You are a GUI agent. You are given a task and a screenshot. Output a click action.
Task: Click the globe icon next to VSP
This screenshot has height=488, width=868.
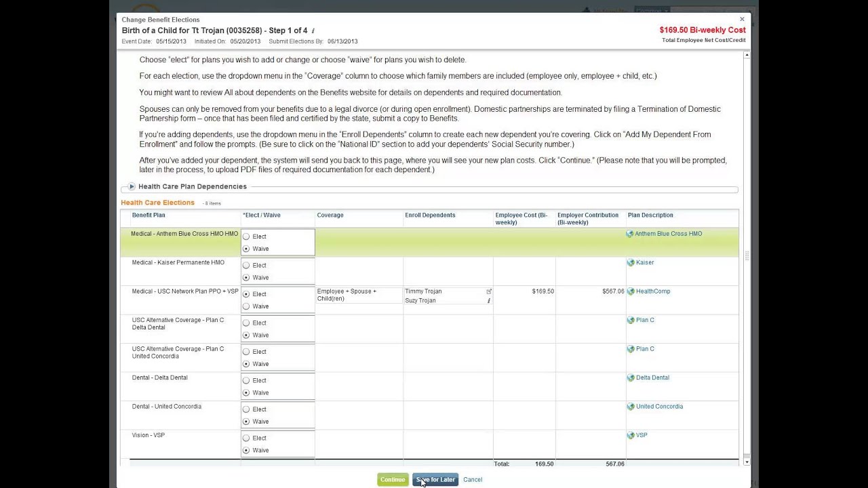click(631, 436)
